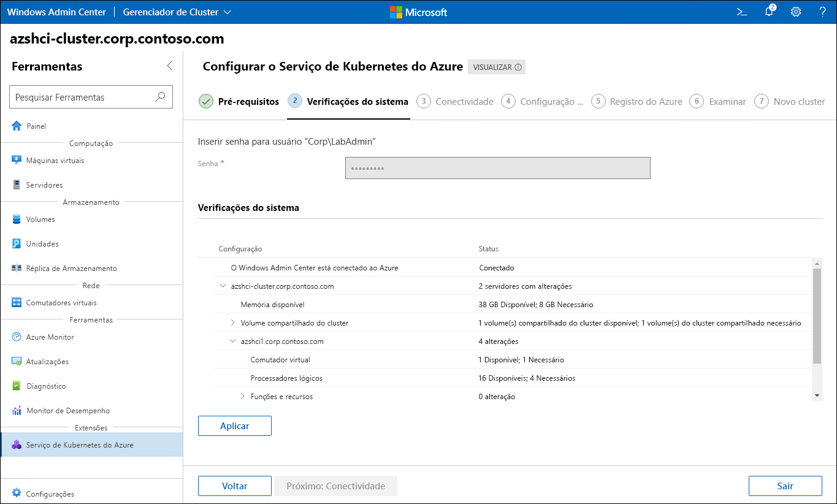Click the Status column header
The width and height of the screenshot is (837, 504).
click(x=489, y=249)
